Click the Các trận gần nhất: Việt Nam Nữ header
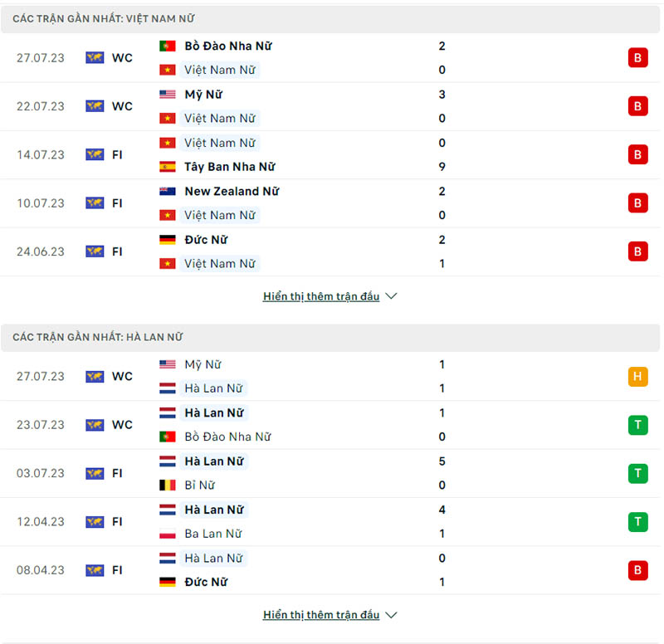The height and width of the screenshot is (644, 664). click(x=104, y=18)
